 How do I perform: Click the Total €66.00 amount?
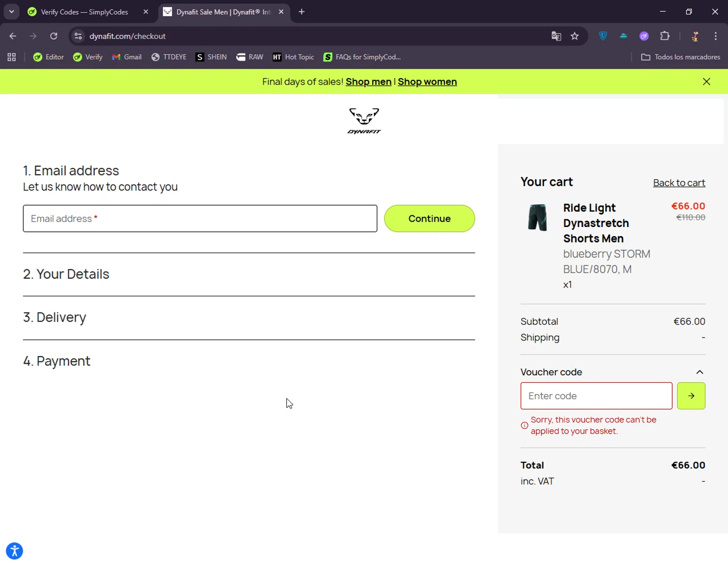point(688,465)
